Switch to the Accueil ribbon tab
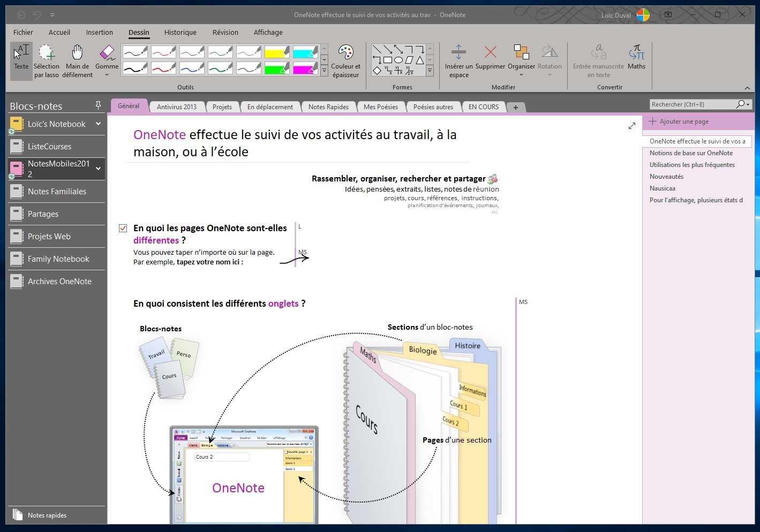 [x=59, y=32]
